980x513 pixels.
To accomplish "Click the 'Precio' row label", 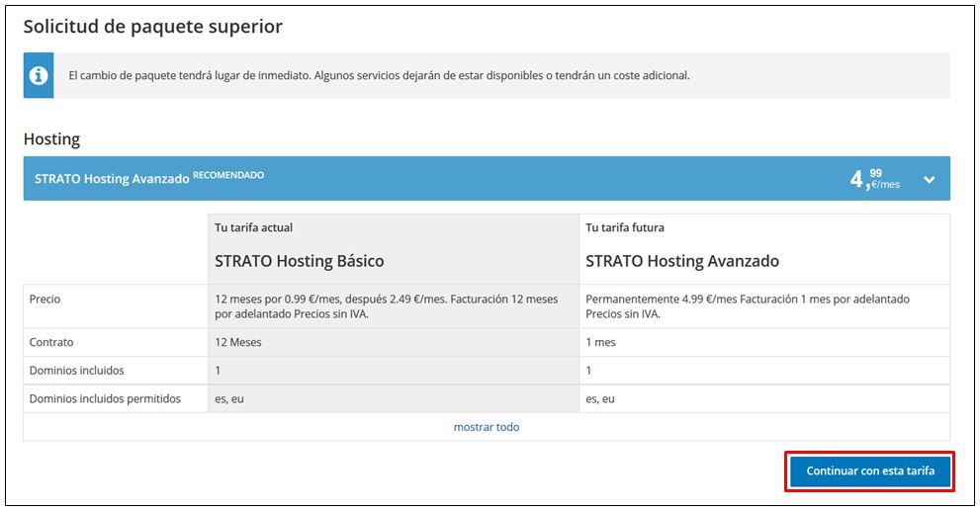I will coord(45,299).
